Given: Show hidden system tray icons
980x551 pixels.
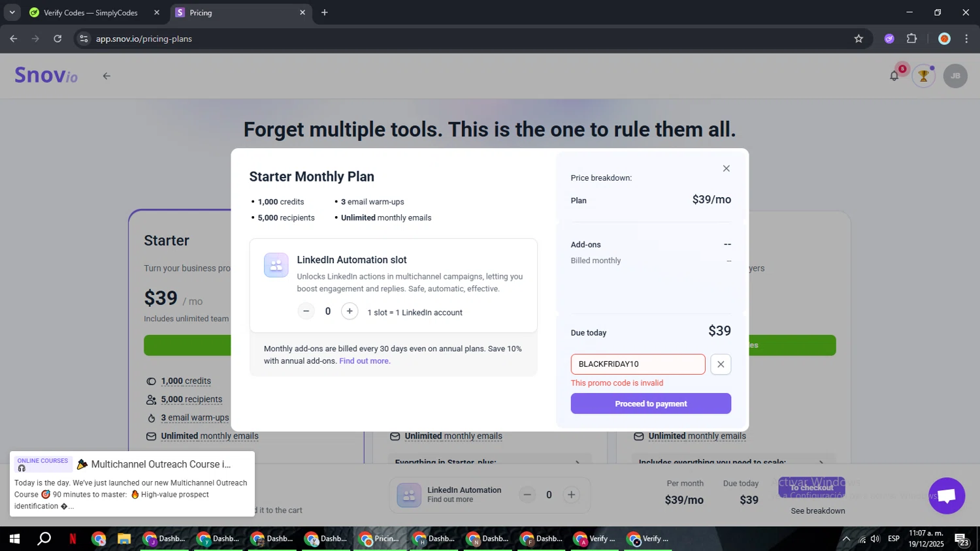Looking at the screenshot, I should pyautogui.click(x=846, y=539).
